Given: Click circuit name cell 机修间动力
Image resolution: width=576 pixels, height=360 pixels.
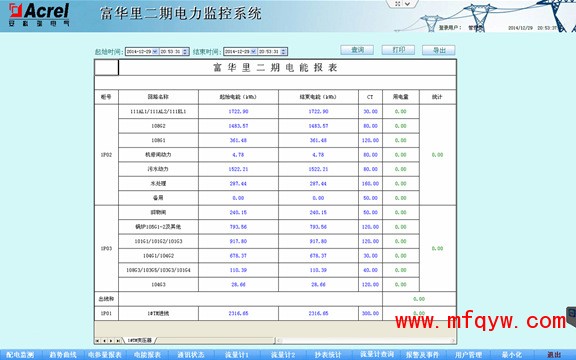Looking at the screenshot, I should pyautogui.click(x=158, y=155).
